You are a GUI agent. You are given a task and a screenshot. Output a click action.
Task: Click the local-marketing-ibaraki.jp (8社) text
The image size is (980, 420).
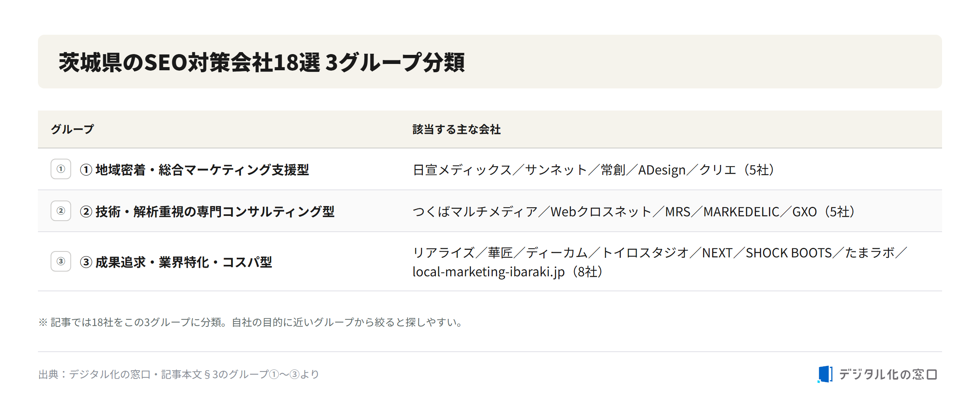508,272
